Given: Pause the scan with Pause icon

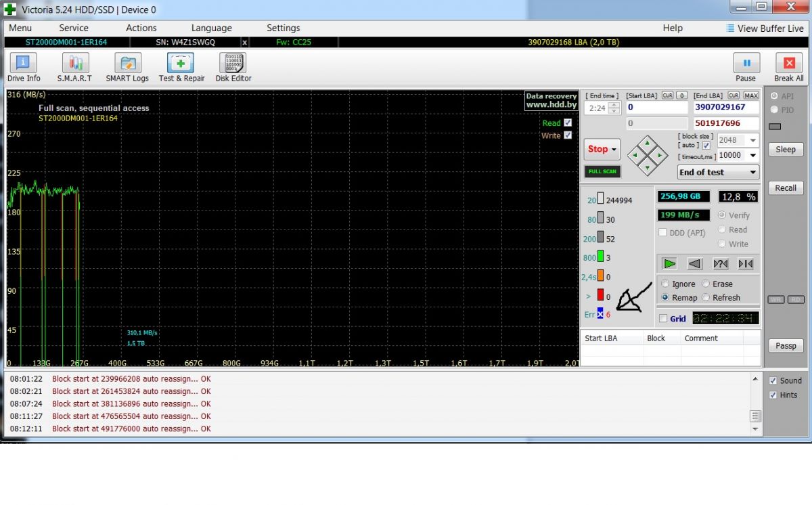Looking at the screenshot, I should click(x=746, y=67).
